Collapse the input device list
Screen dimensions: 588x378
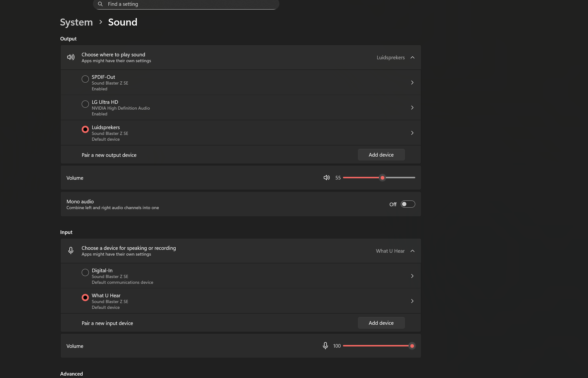[412, 251]
